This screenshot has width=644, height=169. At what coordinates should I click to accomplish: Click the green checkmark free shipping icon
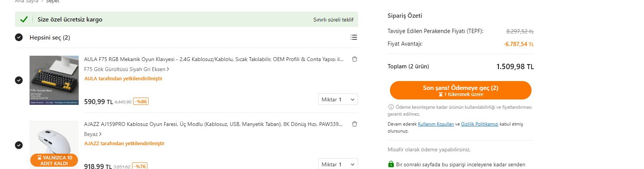point(24,19)
